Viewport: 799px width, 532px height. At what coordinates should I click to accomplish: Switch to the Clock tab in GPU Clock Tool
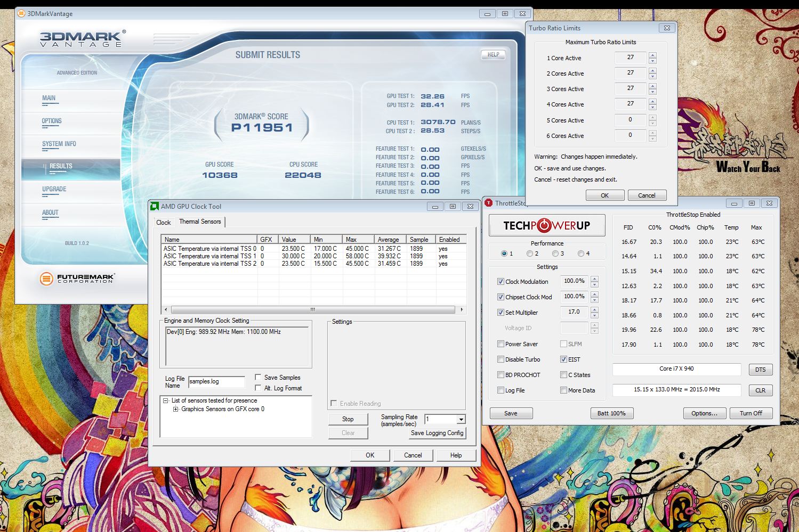(163, 223)
